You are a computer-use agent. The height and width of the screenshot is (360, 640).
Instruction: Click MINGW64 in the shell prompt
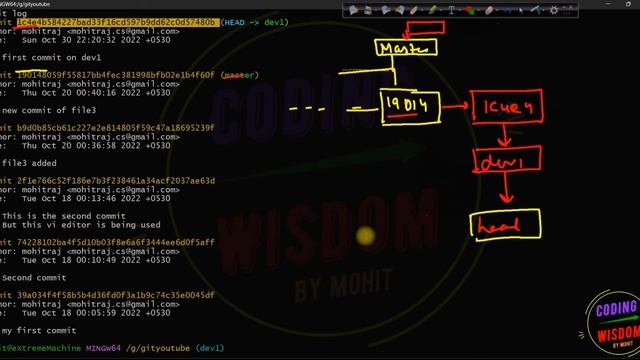[103, 348]
